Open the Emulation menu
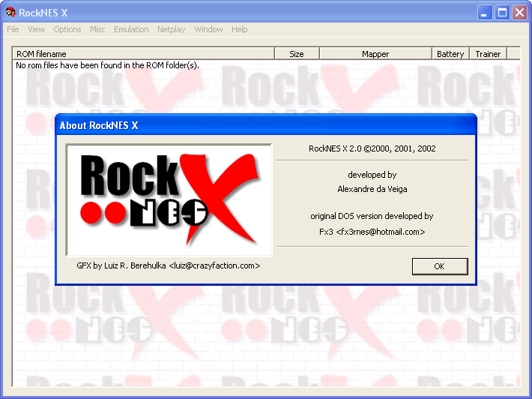This screenshot has width=532, height=399. coord(131,29)
